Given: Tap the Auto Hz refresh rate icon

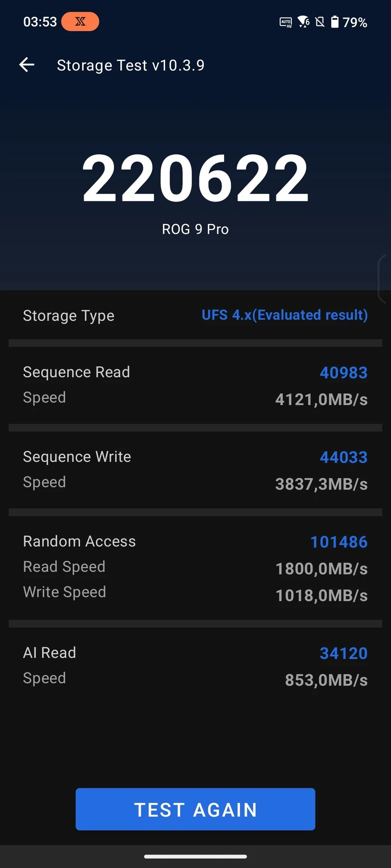Looking at the screenshot, I should coord(286,22).
